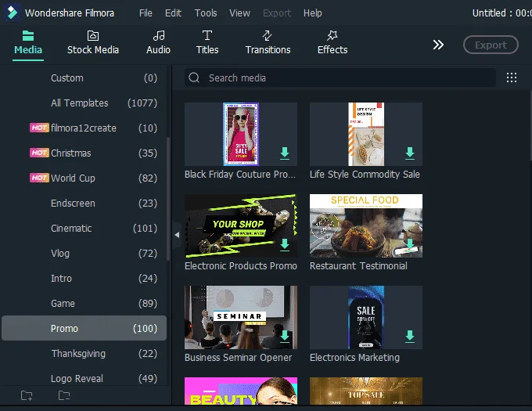Click the Search media field
The image size is (532, 411).
point(340,78)
